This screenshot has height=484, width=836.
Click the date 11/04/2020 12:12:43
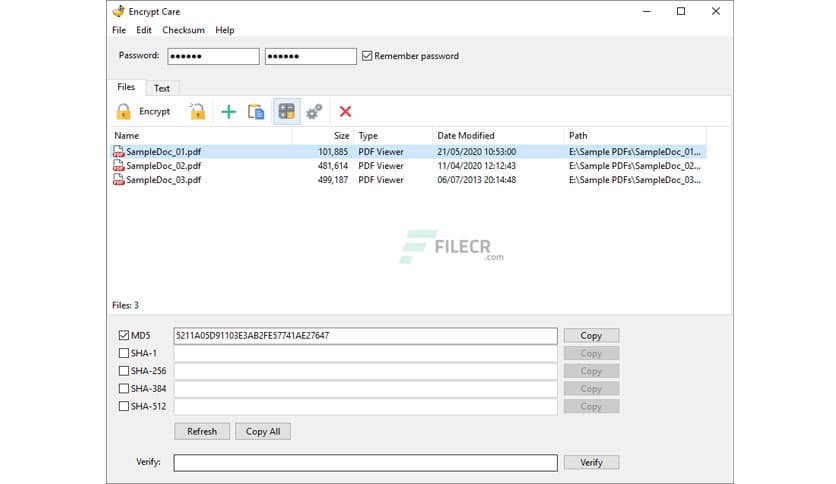click(477, 166)
